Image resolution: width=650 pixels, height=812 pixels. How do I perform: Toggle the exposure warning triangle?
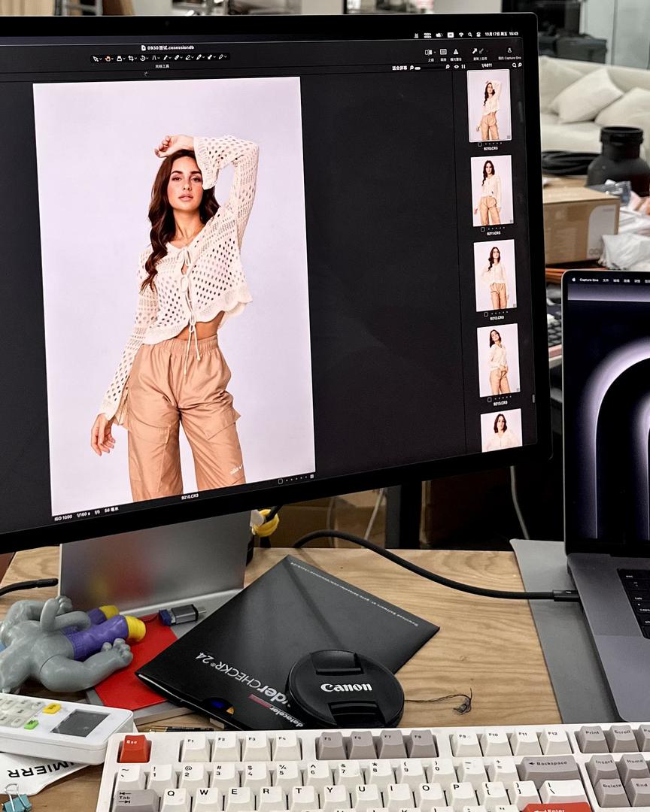coord(456,52)
